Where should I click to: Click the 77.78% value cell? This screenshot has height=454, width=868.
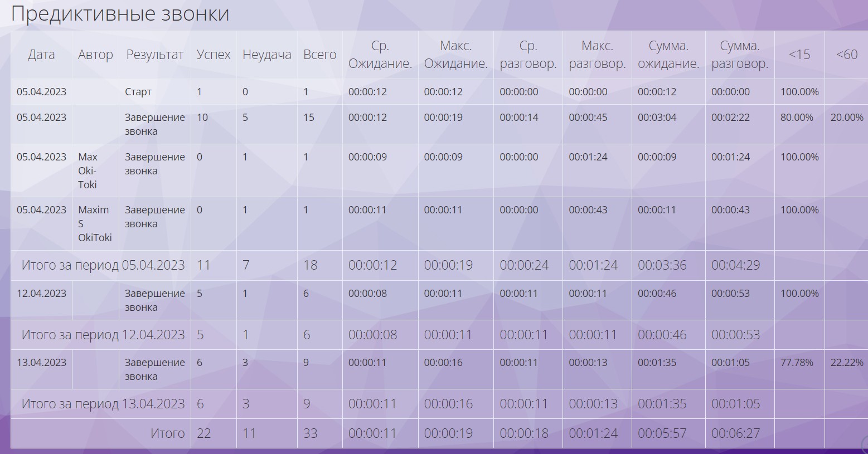pos(797,363)
